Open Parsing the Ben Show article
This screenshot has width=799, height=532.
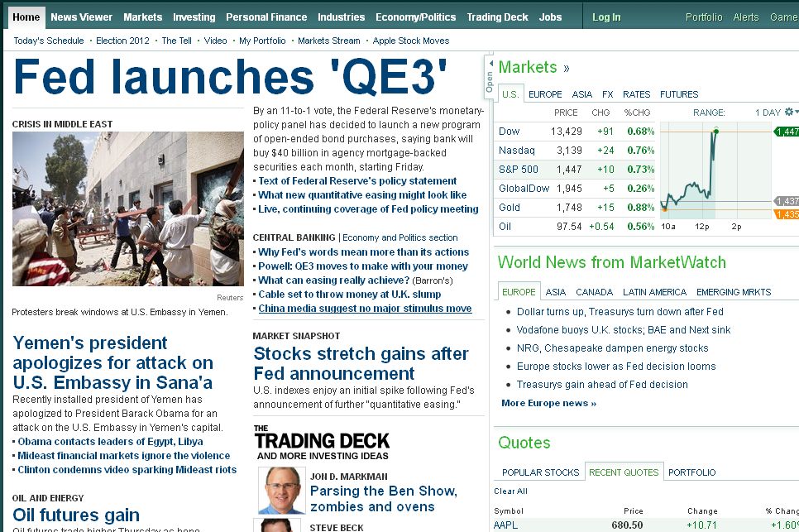click(384, 498)
